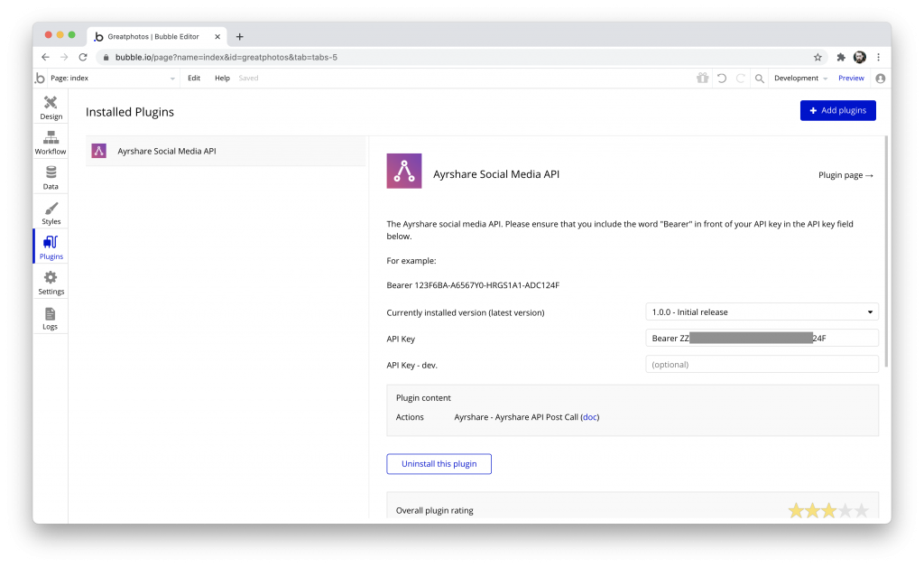The image size is (924, 567).
Task: Open the Edit menu
Action: click(194, 78)
